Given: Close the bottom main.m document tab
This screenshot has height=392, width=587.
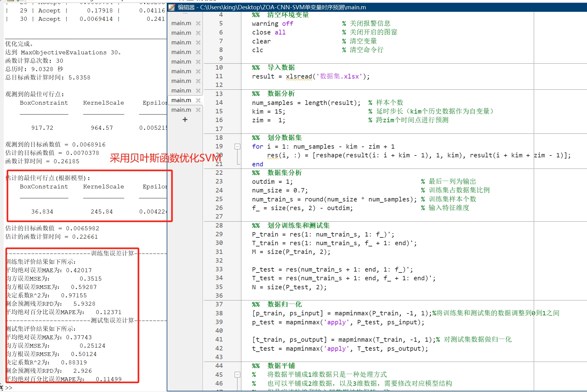Looking at the screenshot, I should click(198, 110).
